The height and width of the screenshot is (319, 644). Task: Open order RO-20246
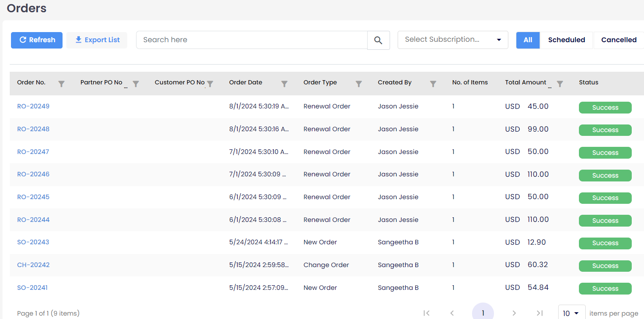(33, 174)
